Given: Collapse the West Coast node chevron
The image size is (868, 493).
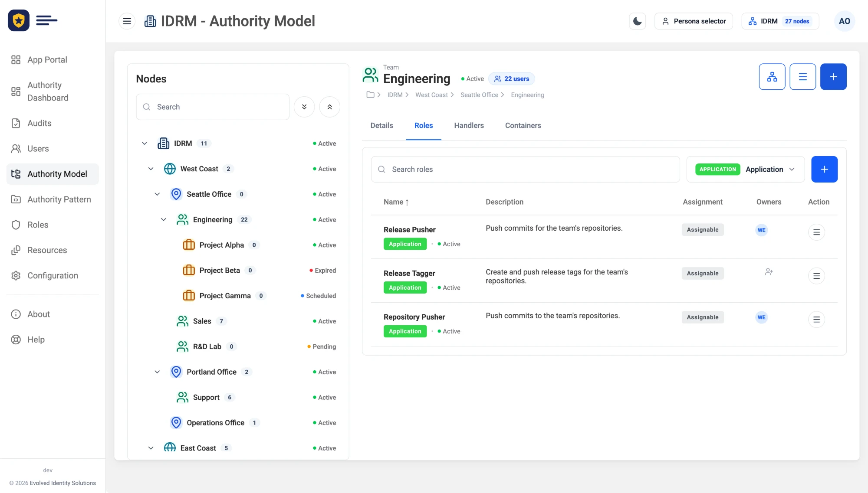Looking at the screenshot, I should (151, 169).
